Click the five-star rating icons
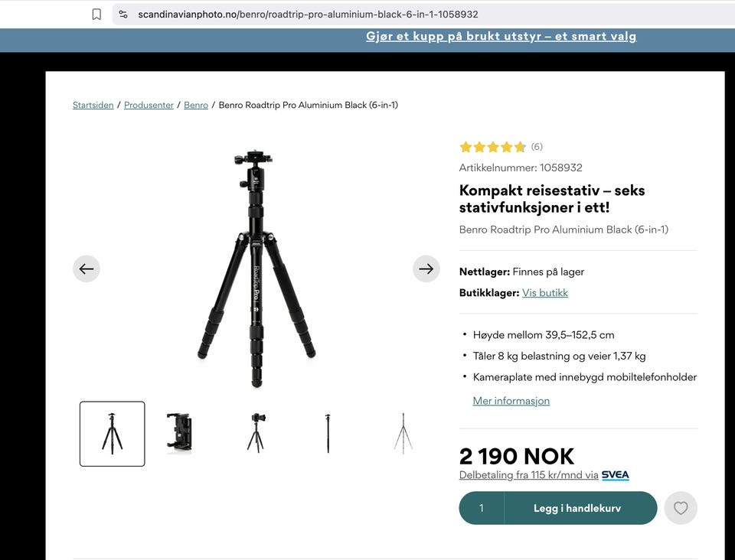 (x=492, y=147)
